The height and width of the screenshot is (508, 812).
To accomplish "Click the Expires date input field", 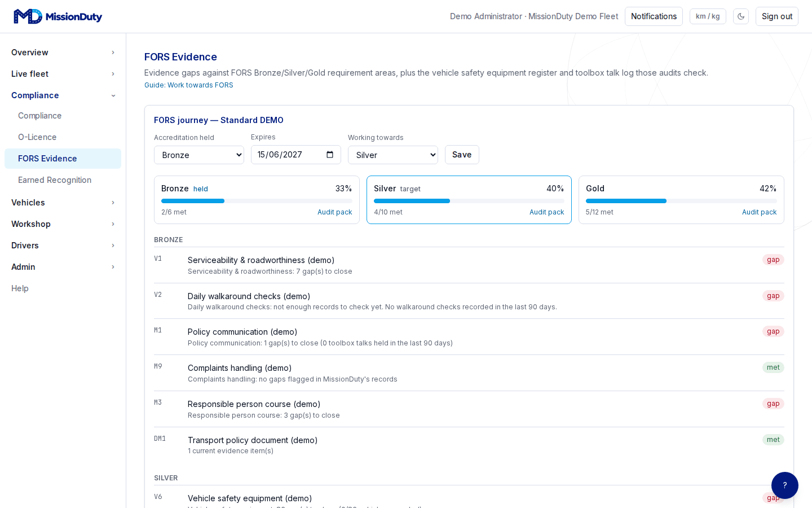I will pyautogui.click(x=296, y=155).
